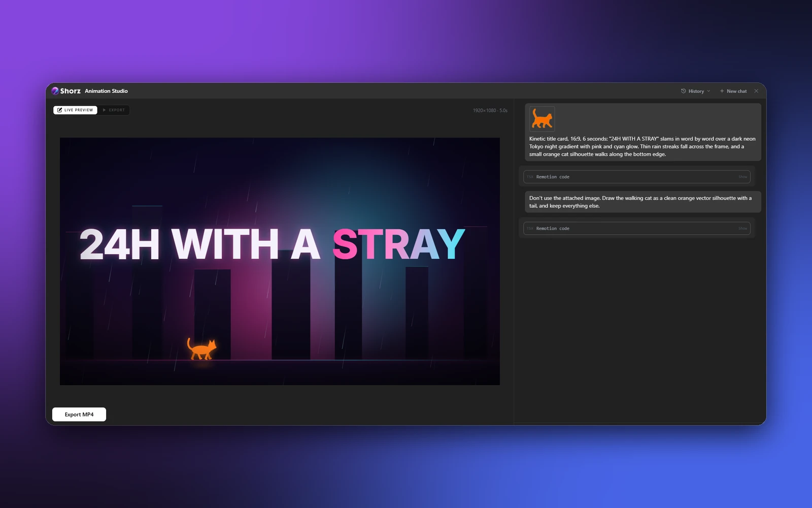Screen dimensions: 812x508
Task: Start a New chat
Action: [733, 91]
